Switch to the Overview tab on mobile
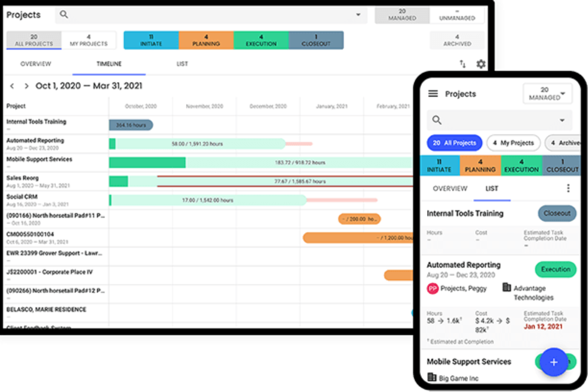 [450, 189]
